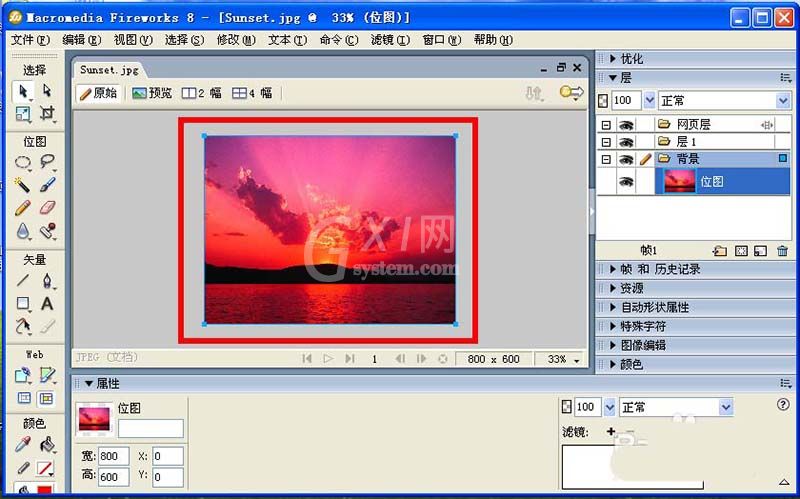Switch to 4 幅 view
The height and width of the screenshot is (499, 800).
pos(252,93)
